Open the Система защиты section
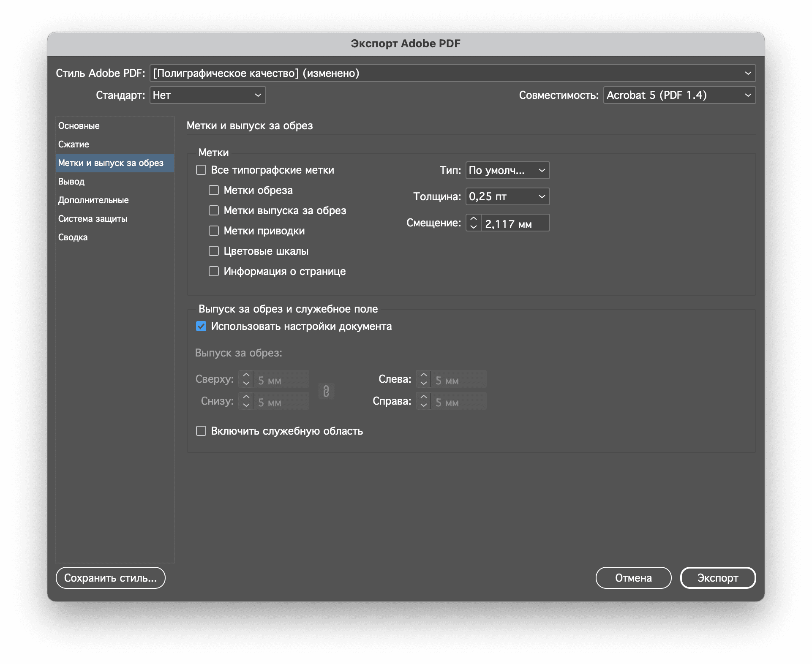The height and width of the screenshot is (664, 812). (x=115, y=219)
